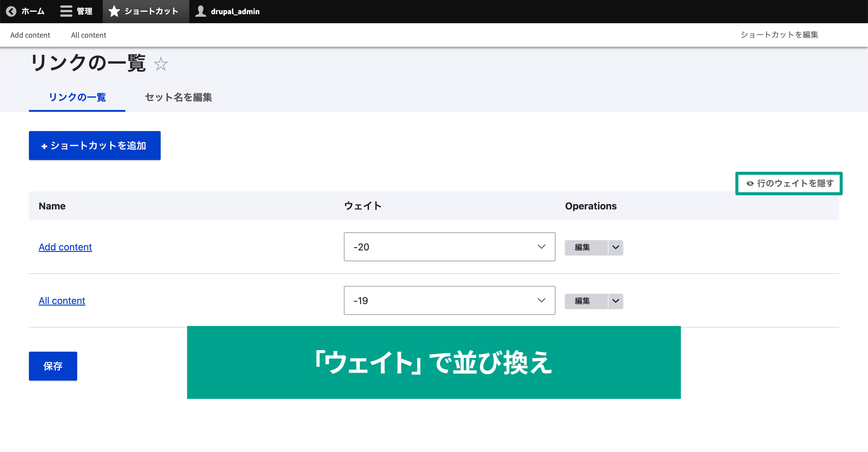
Task: Click the back-to-home arrow icon
Action: click(x=11, y=11)
